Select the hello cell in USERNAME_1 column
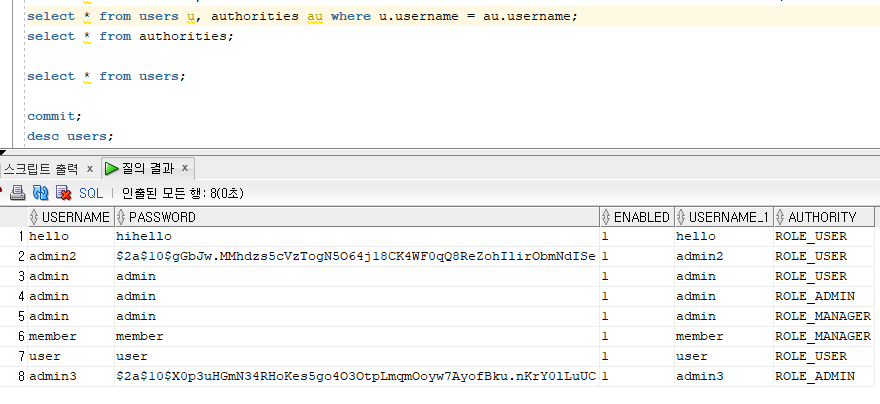Image resolution: width=880 pixels, height=404 pixels. tap(724, 236)
